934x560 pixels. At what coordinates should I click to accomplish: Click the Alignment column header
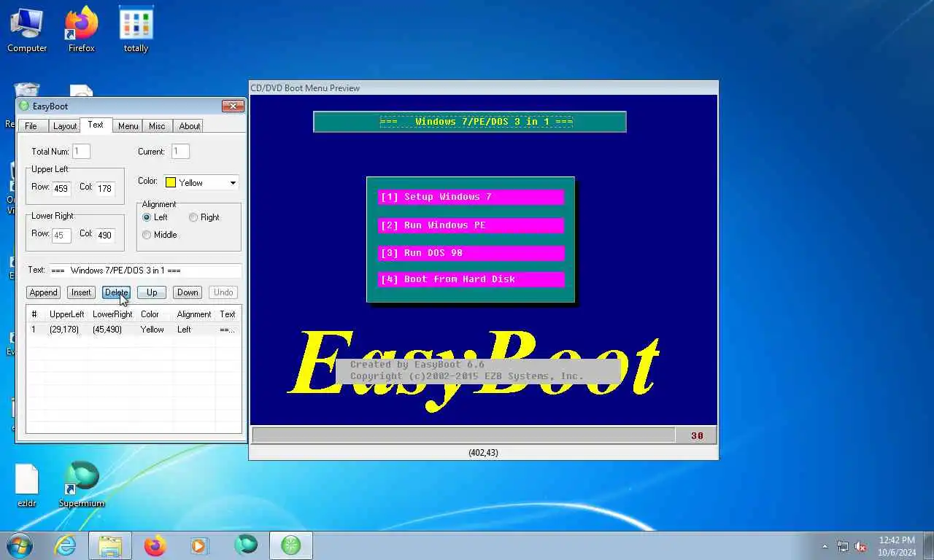195,314
